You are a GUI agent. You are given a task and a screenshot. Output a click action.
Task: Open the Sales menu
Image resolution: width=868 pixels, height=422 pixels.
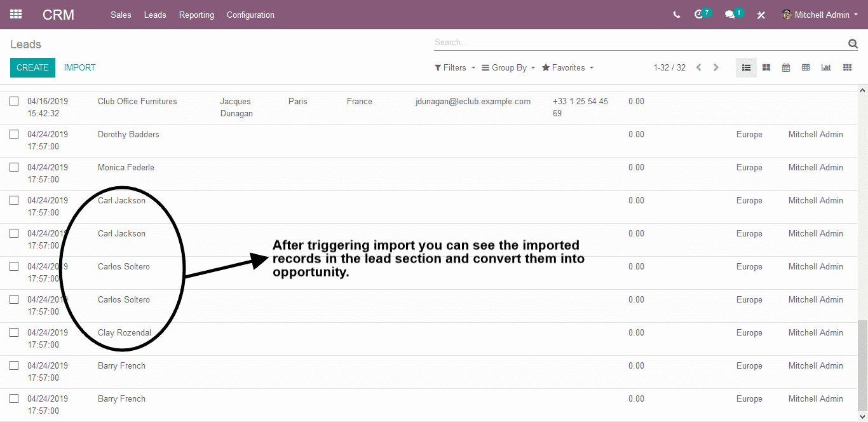(121, 15)
